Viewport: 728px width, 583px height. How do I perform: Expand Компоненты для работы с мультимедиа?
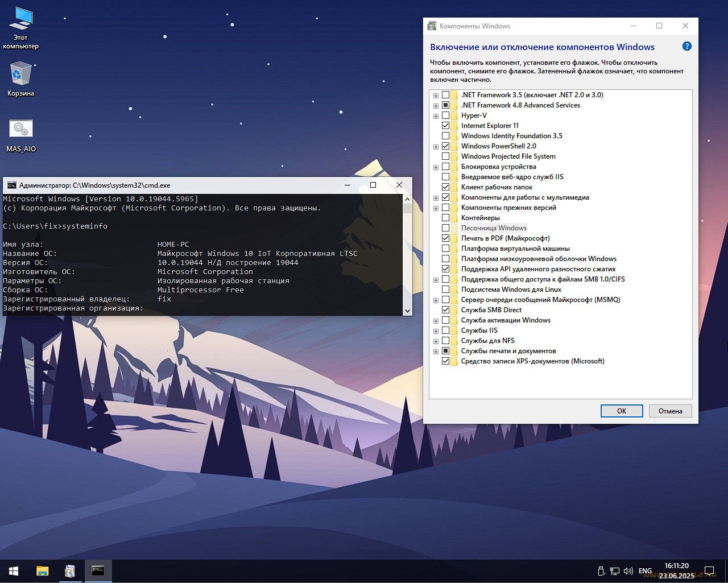tap(436, 198)
